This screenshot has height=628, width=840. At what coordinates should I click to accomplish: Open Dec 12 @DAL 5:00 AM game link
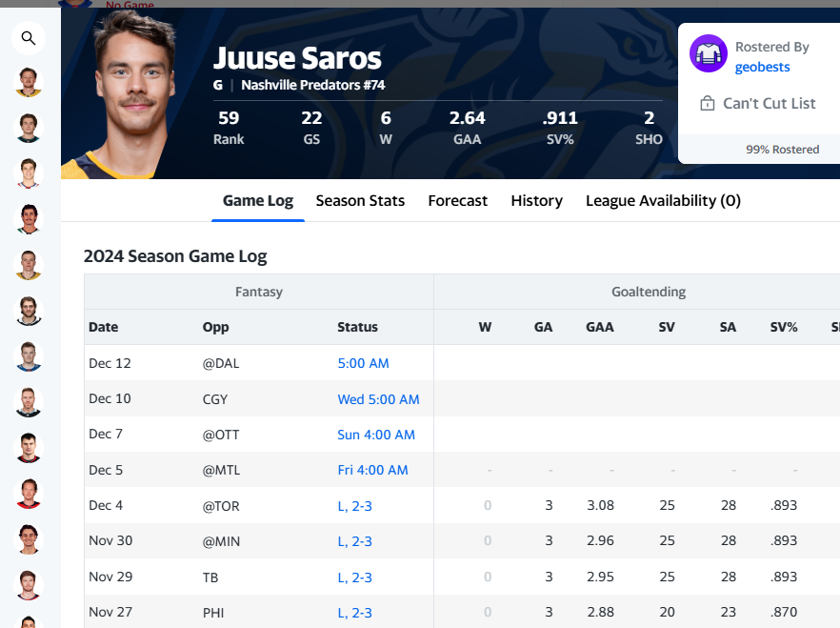click(x=363, y=363)
